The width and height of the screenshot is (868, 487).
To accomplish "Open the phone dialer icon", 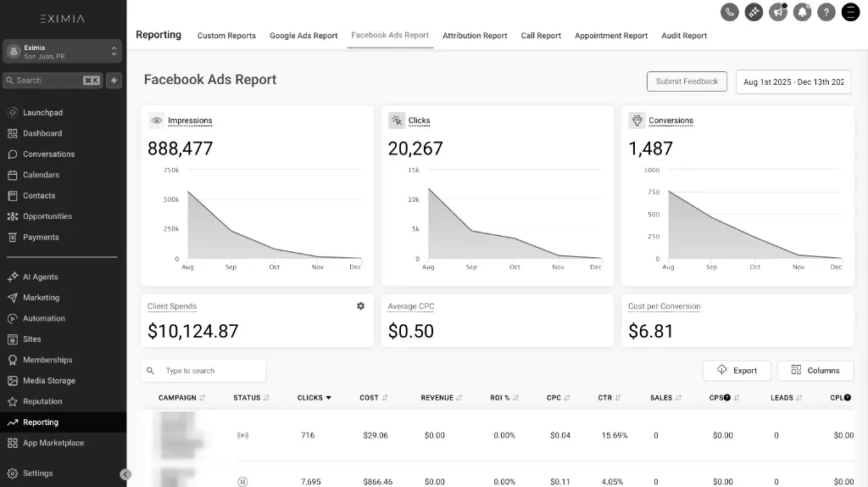I will [x=730, y=12].
